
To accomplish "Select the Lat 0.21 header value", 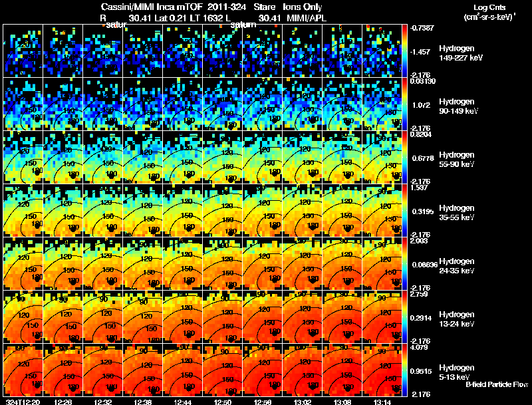I will point(171,19).
